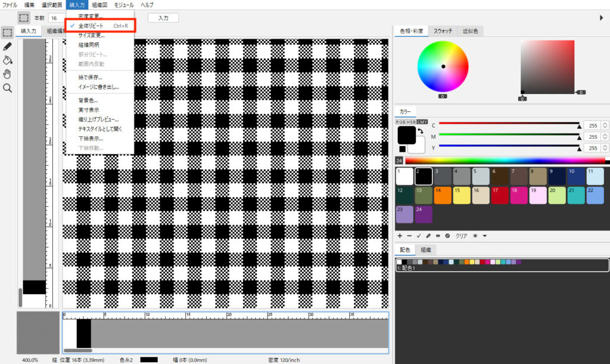Click the plus icon to add a color
This screenshot has width=610, height=364.
tap(400, 236)
